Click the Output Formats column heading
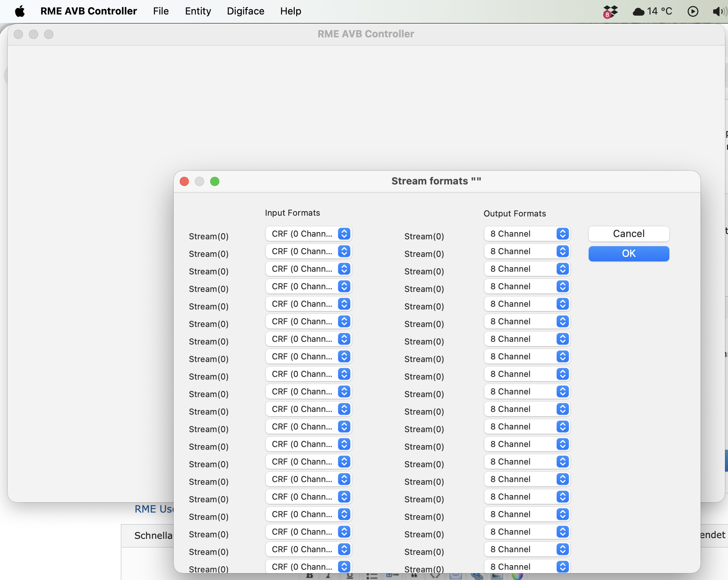 515,214
